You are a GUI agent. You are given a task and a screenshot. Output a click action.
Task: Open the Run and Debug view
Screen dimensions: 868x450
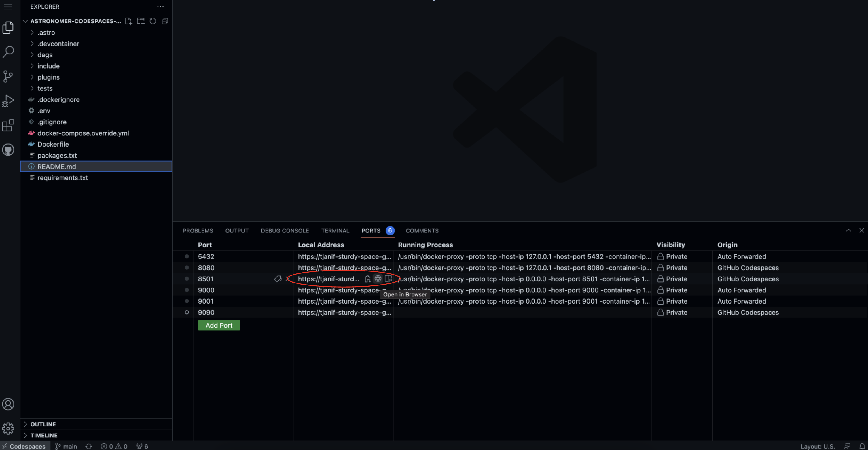click(8, 101)
